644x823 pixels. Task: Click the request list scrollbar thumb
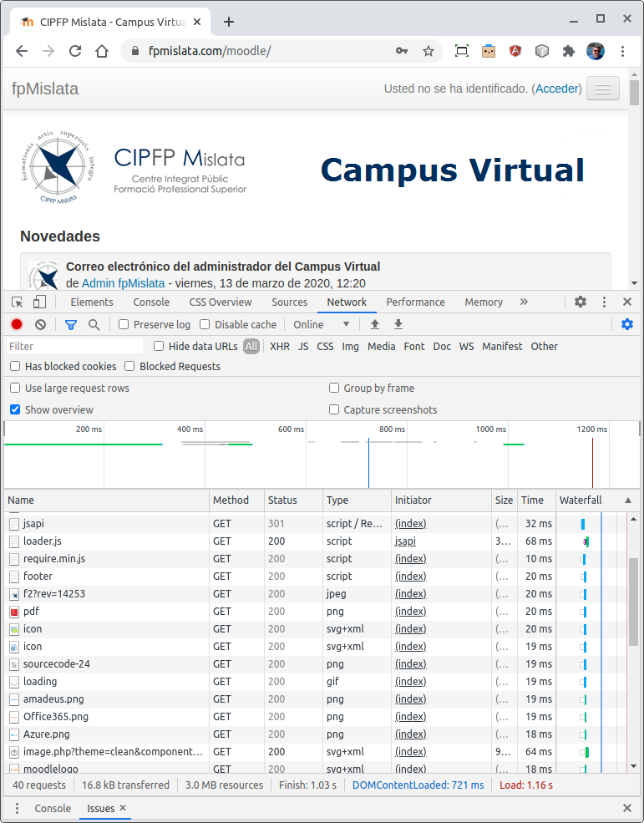tap(633, 602)
